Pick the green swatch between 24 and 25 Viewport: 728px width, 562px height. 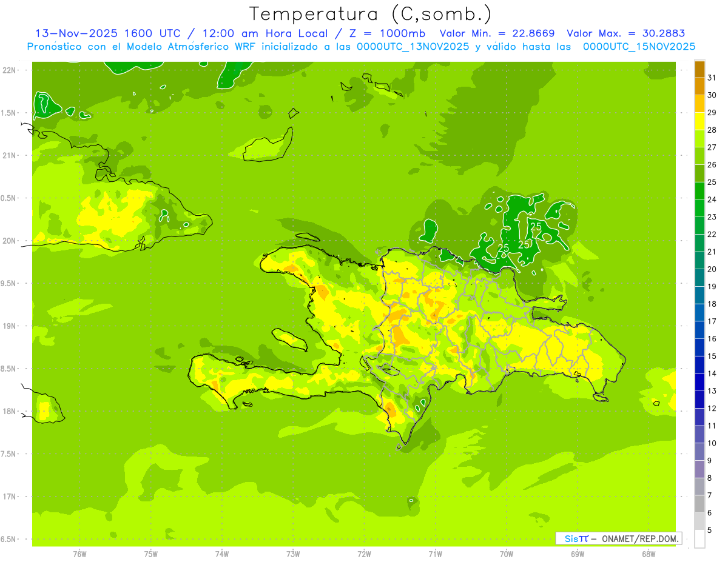pos(699,191)
